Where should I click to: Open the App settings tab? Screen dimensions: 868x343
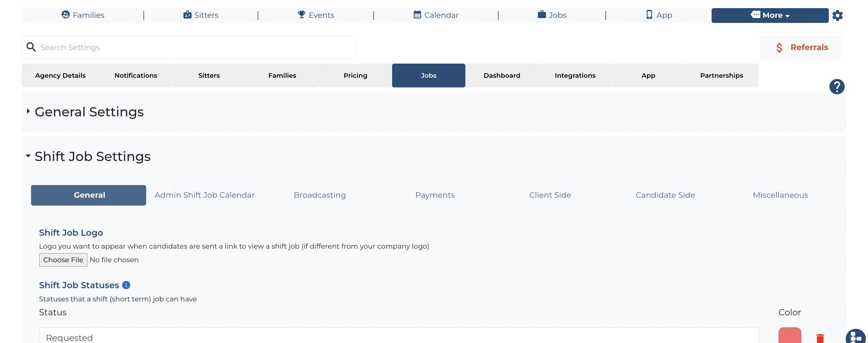pyautogui.click(x=648, y=75)
